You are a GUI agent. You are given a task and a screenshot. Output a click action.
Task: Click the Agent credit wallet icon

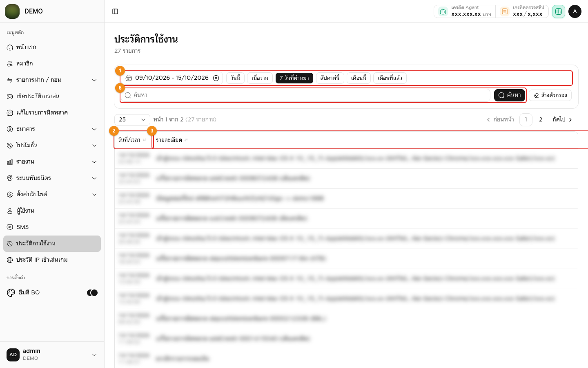click(443, 11)
